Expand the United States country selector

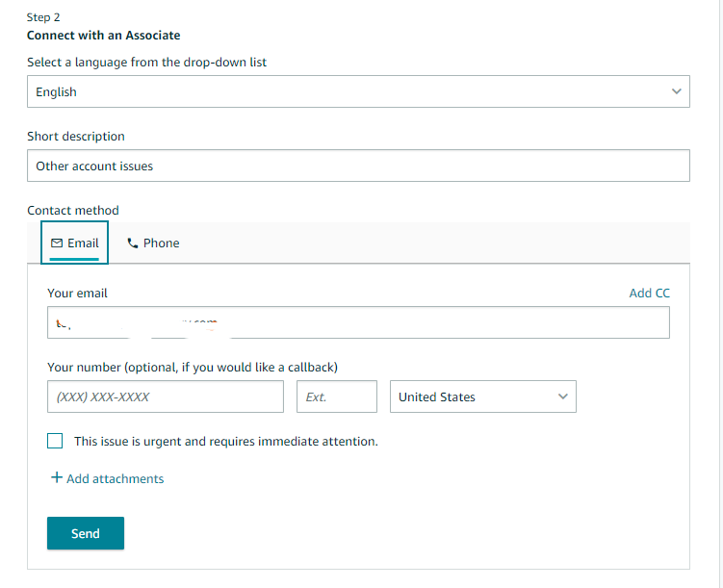tap(482, 396)
